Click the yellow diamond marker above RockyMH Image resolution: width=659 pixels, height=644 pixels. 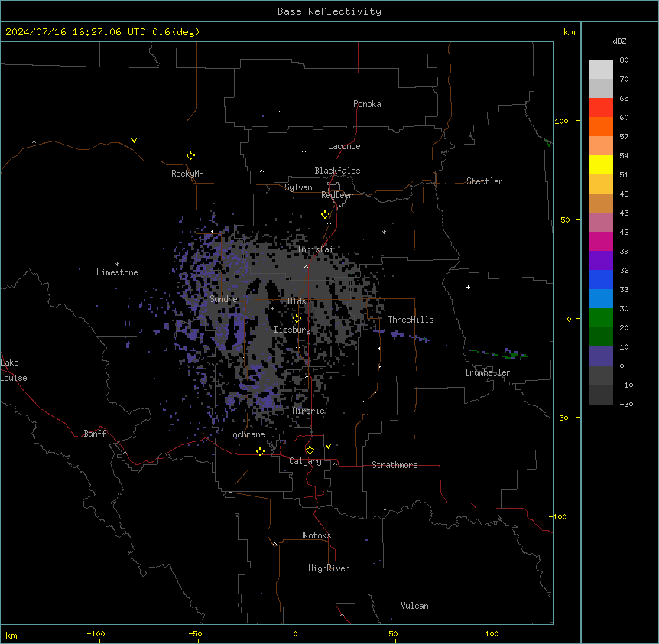[191, 155]
